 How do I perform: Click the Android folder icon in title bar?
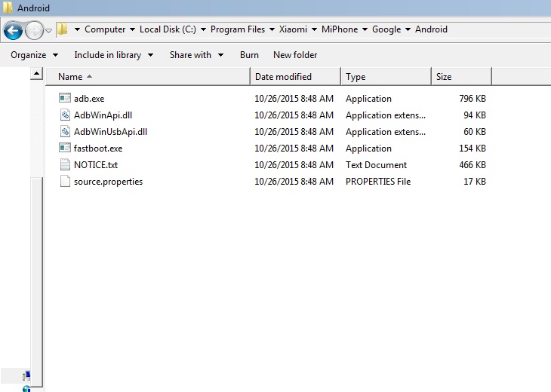point(8,8)
